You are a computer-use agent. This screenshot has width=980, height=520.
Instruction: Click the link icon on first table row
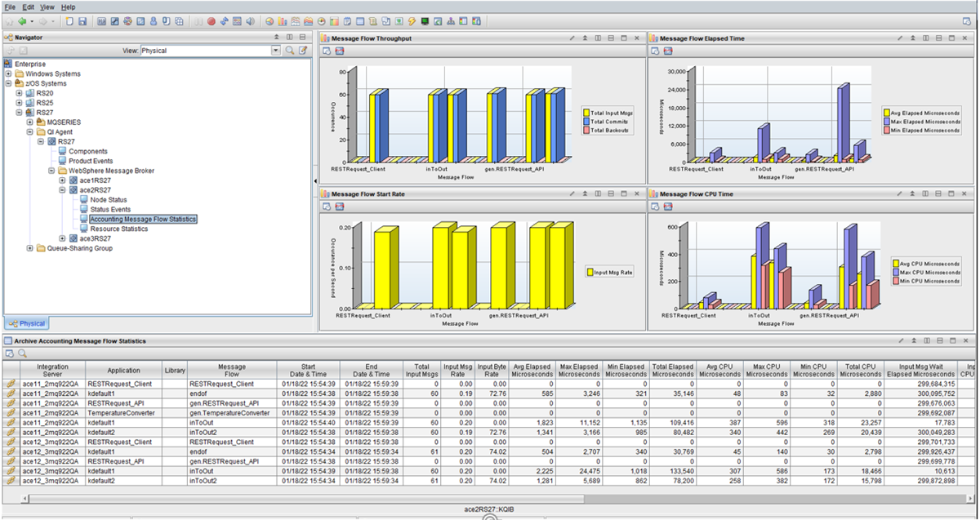coord(11,383)
